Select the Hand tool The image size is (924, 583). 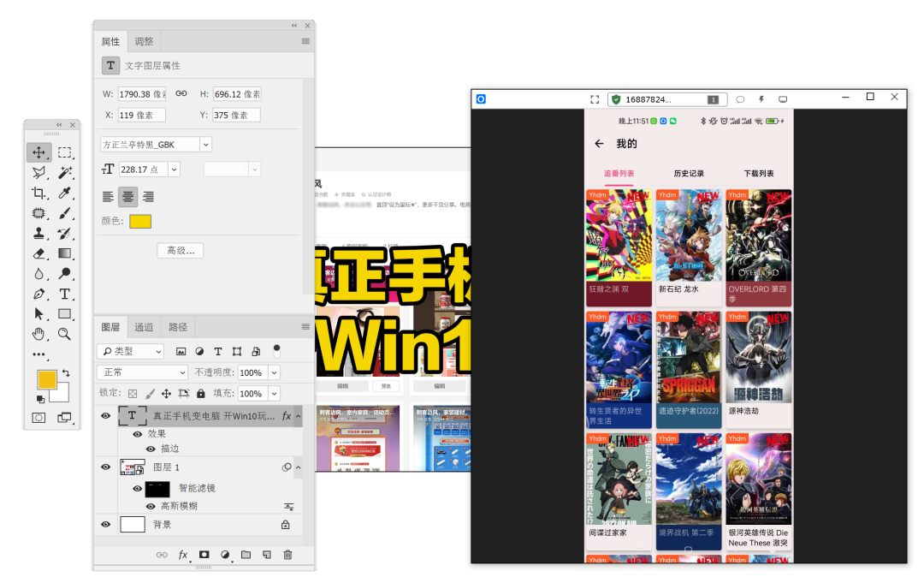38,334
